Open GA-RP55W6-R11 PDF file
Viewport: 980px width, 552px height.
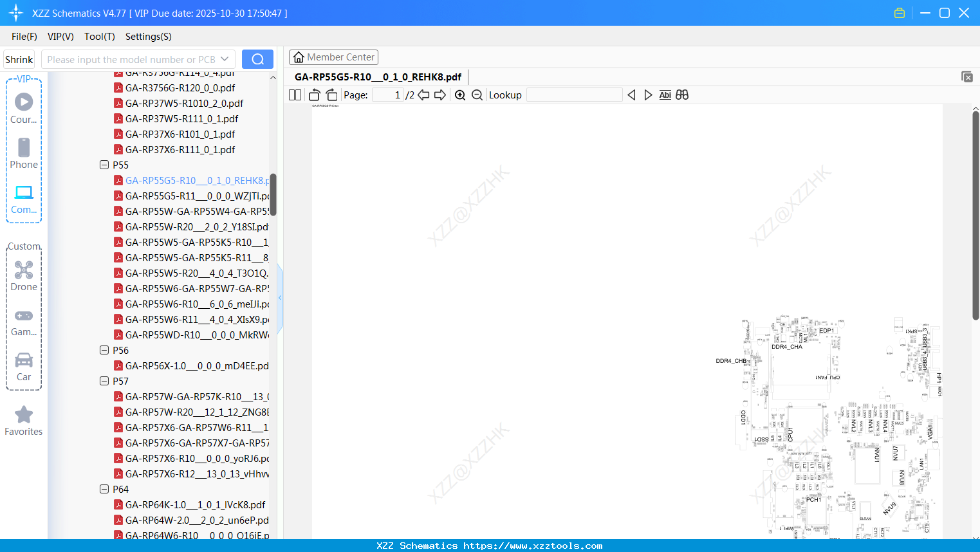click(x=197, y=319)
